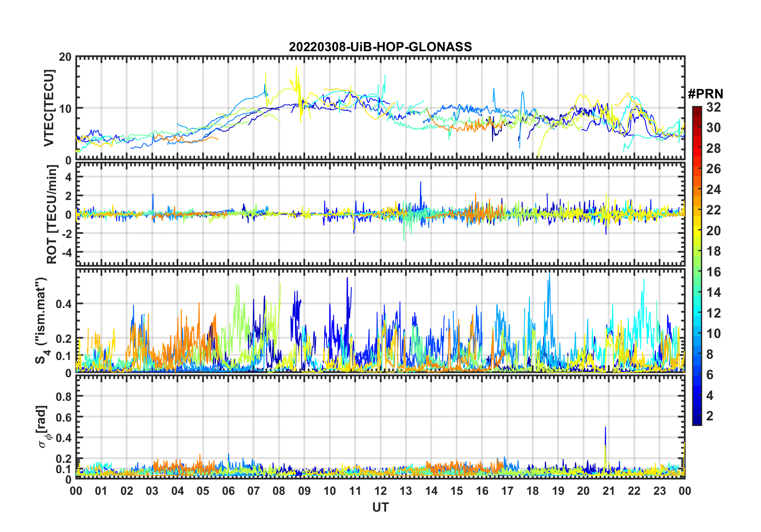The height and width of the screenshot is (532, 761).
Task: Click the 20 tick label on VTEC axis
Action: click(x=65, y=57)
